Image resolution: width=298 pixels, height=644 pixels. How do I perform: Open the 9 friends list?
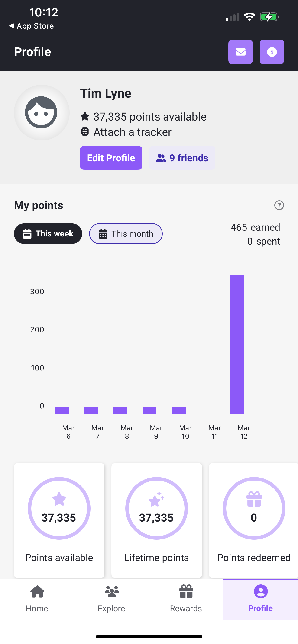pos(182,158)
